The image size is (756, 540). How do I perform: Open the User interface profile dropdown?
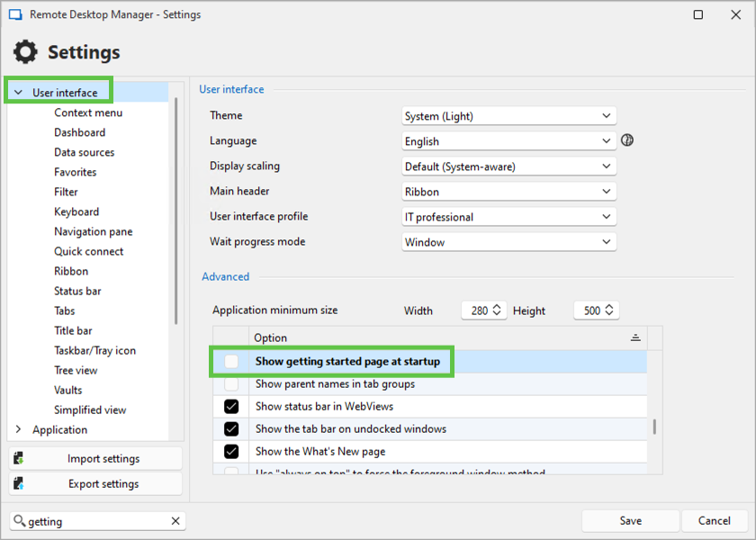pyautogui.click(x=508, y=217)
